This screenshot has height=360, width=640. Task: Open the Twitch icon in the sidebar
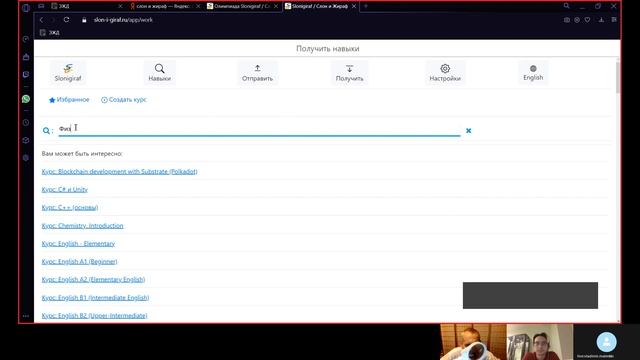[x=26, y=75]
